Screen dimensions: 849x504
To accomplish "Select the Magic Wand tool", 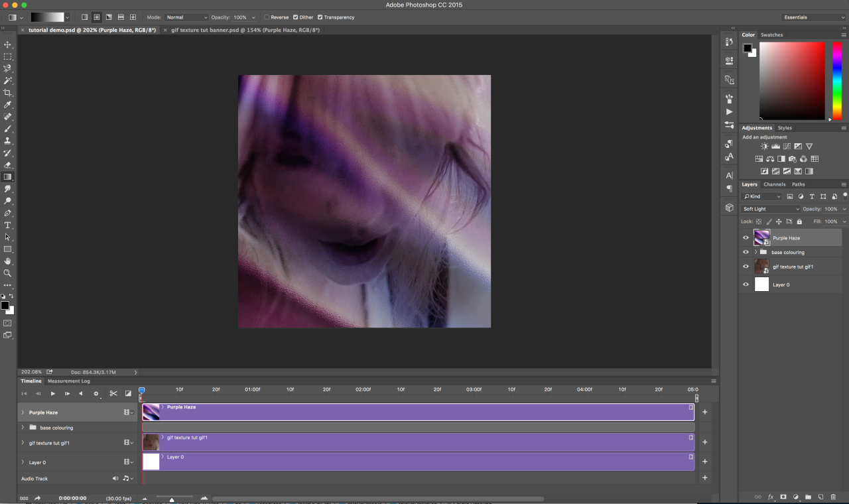I will click(x=8, y=80).
